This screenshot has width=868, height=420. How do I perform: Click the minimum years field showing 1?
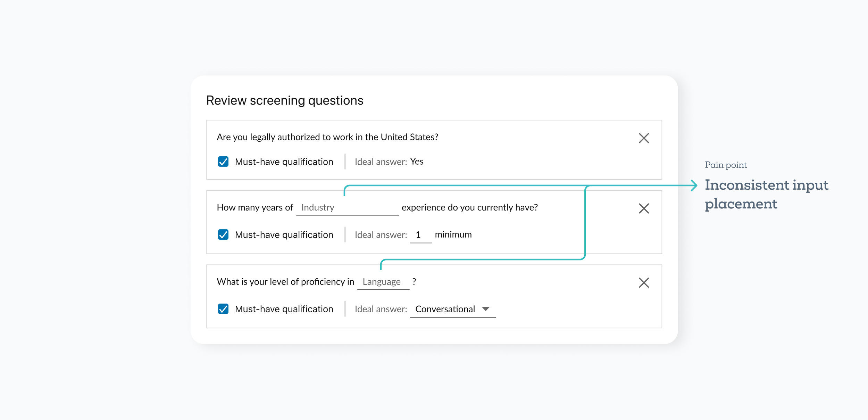click(420, 235)
